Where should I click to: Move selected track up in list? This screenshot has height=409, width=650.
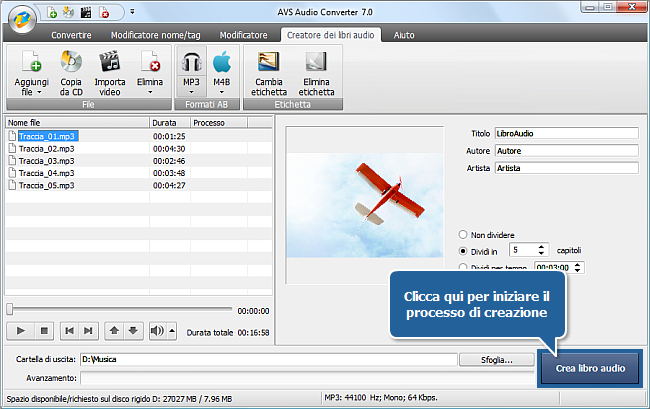click(113, 330)
